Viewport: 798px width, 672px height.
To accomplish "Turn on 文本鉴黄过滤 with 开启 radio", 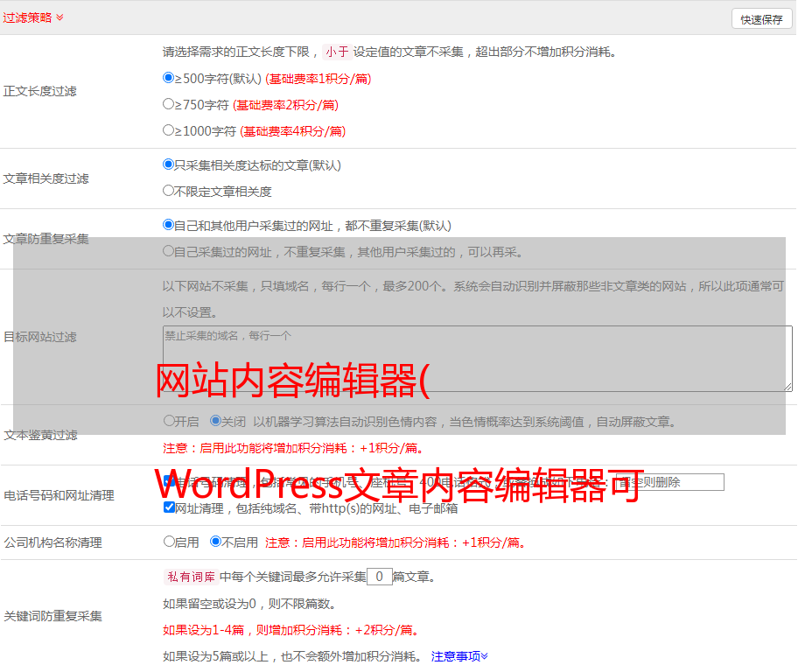I will point(169,421).
